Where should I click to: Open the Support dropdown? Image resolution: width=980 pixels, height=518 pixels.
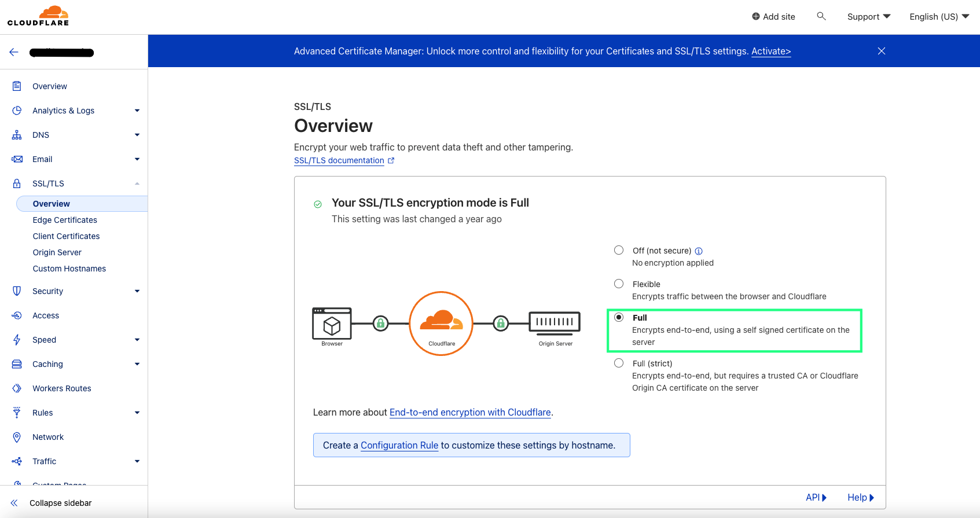coord(869,17)
